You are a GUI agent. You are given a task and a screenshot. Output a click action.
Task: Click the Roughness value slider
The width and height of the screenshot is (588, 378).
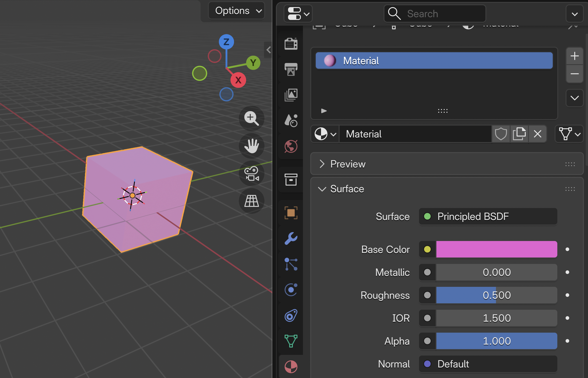pyautogui.click(x=496, y=295)
